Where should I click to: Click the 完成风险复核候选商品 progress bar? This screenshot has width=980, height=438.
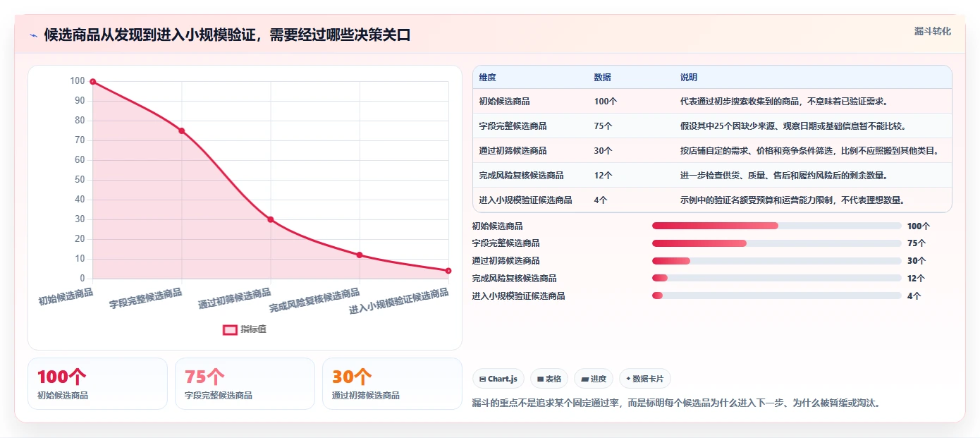(777, 279)
